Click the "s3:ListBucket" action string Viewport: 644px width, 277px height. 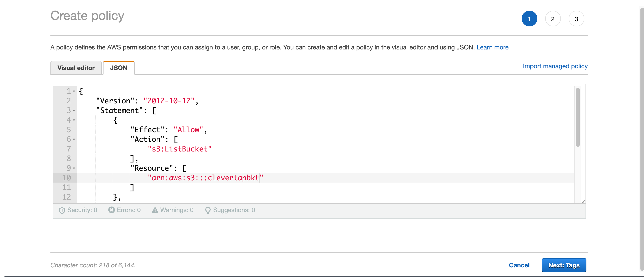pyautogui.click(x=179, y=149)
